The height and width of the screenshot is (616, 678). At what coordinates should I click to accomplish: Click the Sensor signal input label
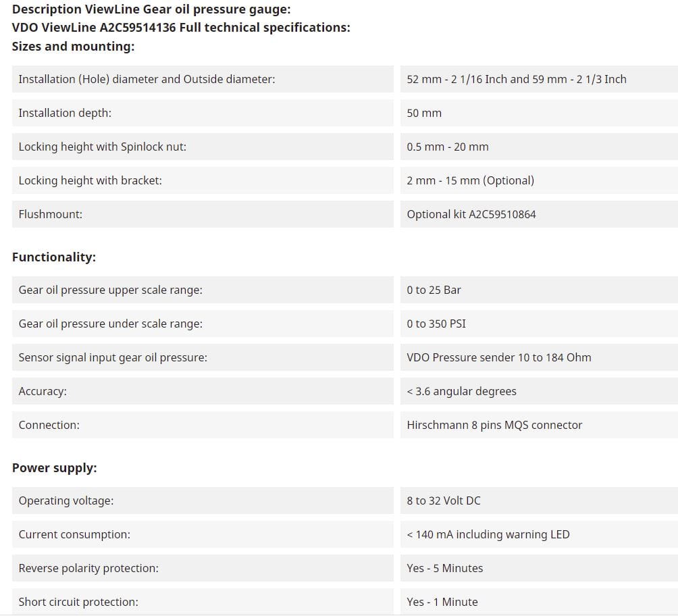click(113, 357)
